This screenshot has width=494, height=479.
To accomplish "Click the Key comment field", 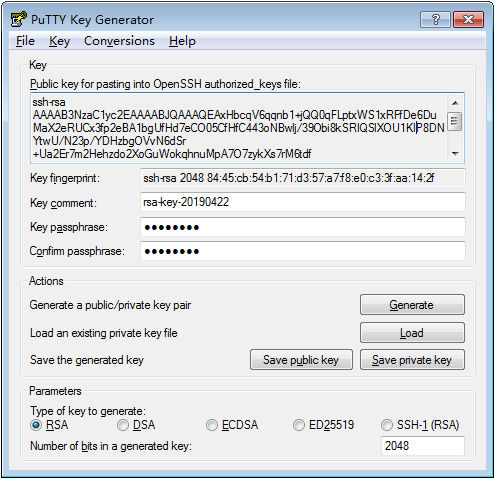I will pos(303,202).
